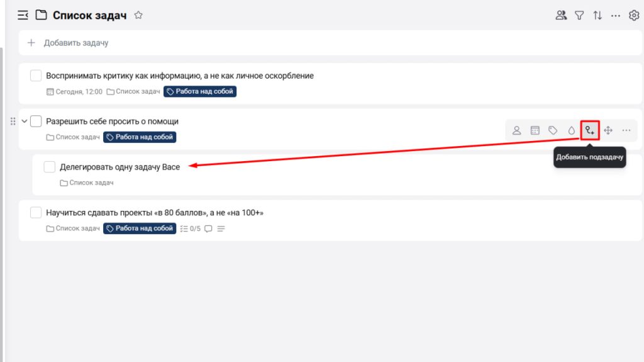Check off the task Воспринимать критику как информацию
644x362 pixels.
coord(36,76)
